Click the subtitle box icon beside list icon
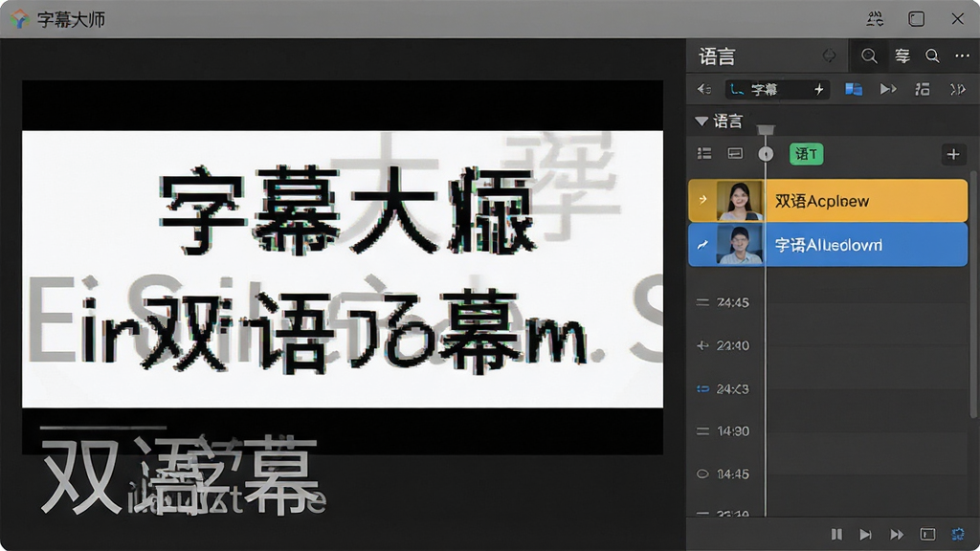980x551 pixels. [x=736, y=154]
